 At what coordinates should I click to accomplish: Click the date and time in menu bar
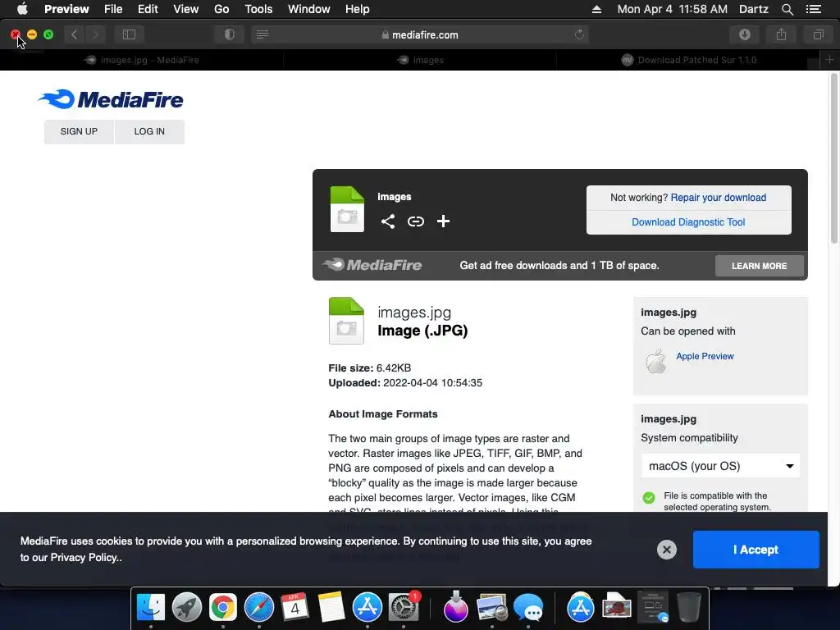(x=673, y=9)
